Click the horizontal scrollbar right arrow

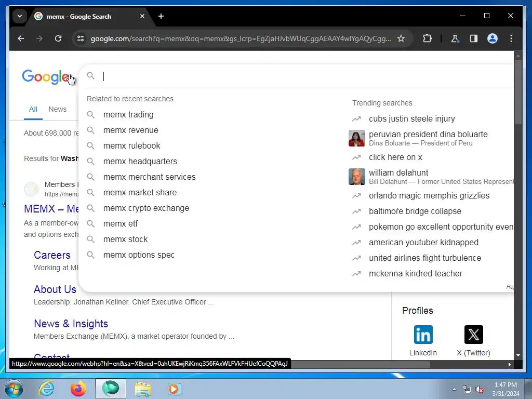(509, 364)
